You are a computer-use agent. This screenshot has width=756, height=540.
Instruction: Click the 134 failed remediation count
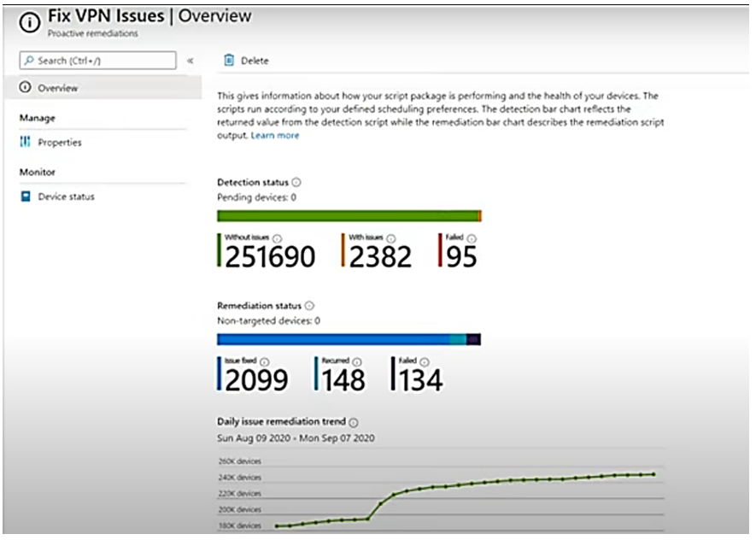(420, 380)
